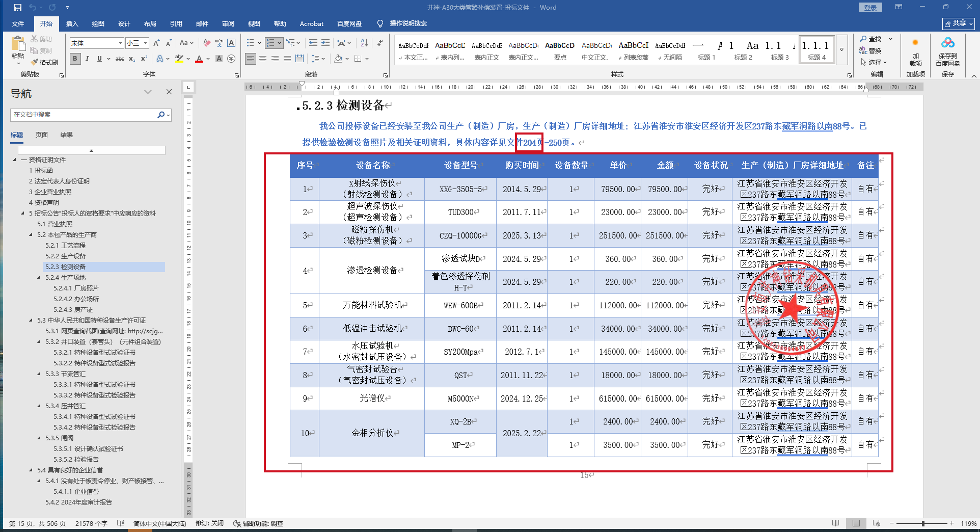
Task: Toggle track changes status (修订: 关闭)
Action: [x=209, y=523]
